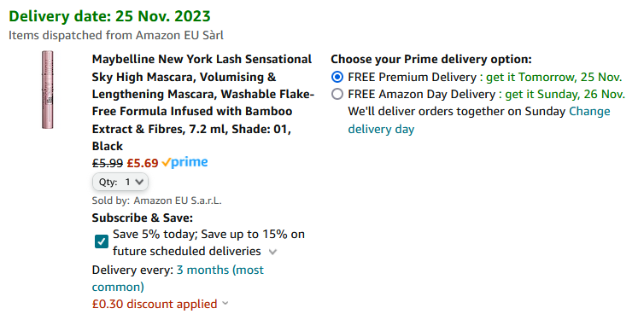Click the Subscribe & Save heading

click(143, 218)
